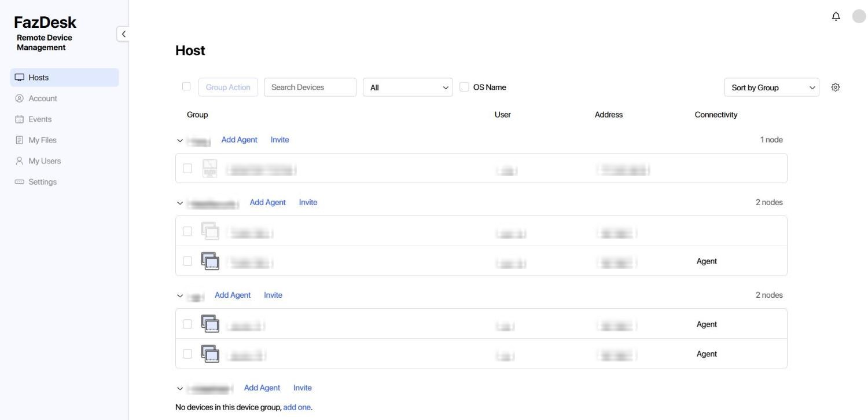Click the Events calendar icon
This screenshot has height=420, width=868.
(20, 119)
